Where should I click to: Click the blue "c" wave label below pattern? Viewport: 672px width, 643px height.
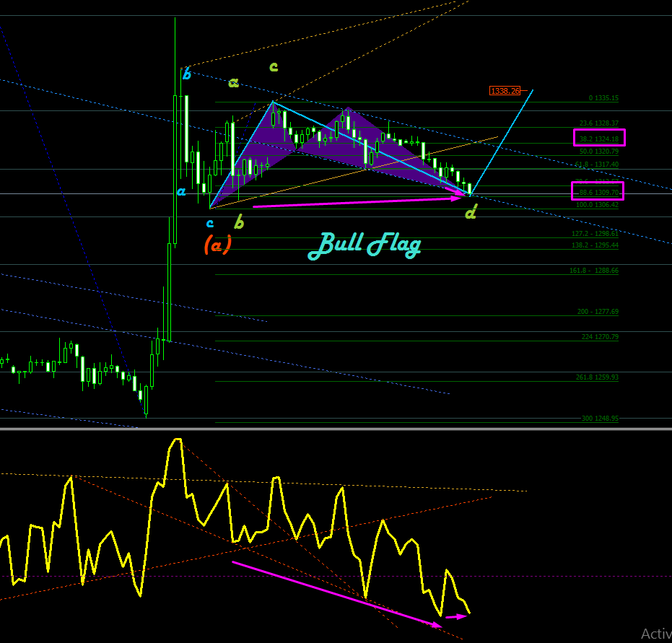pos(210,223)
